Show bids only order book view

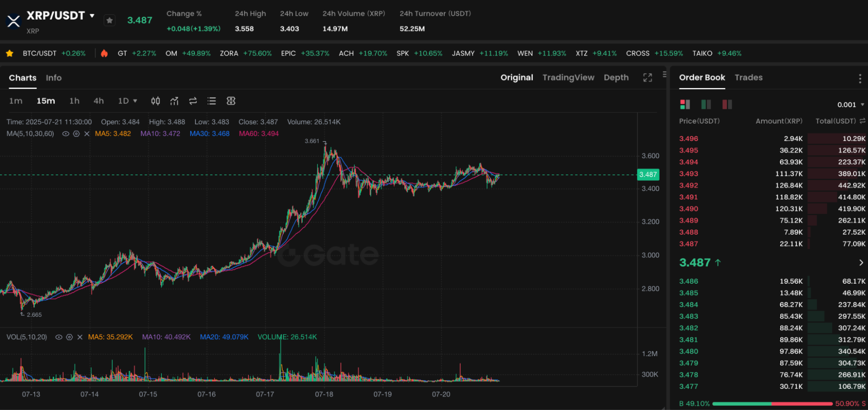click(706, 104)
